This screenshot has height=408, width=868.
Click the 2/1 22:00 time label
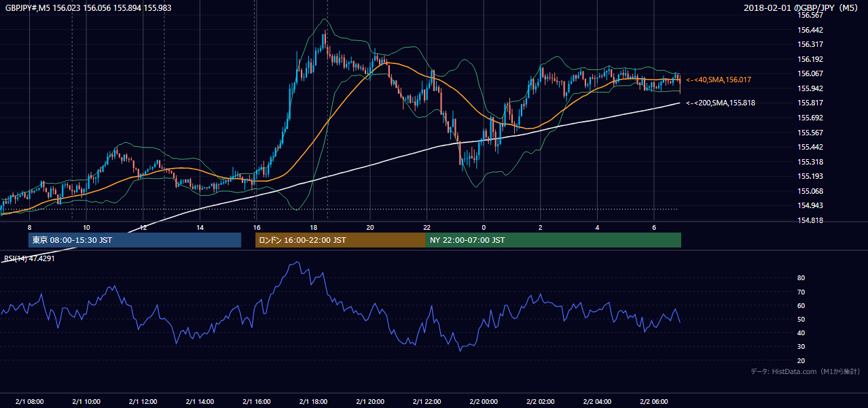click(x=427, y=401)
